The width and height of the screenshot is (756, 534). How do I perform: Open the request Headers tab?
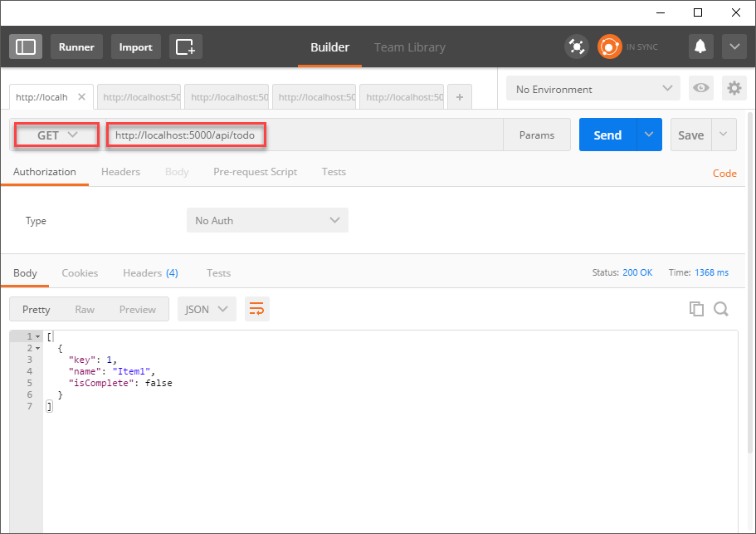click(120, 172)
